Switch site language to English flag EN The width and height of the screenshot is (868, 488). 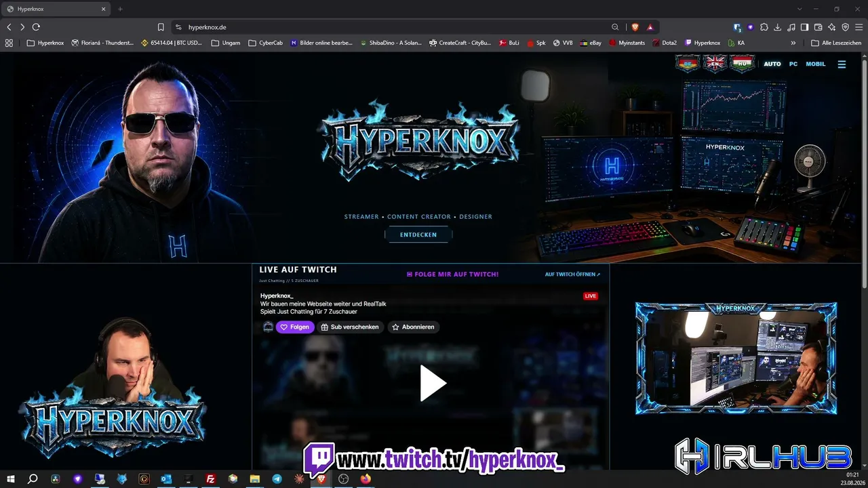click(x=715, y=64)
